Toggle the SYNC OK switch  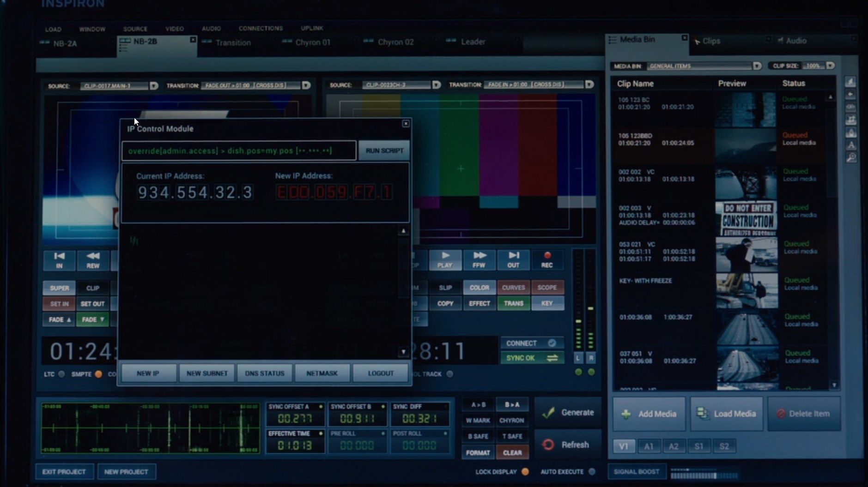(532, 358)
